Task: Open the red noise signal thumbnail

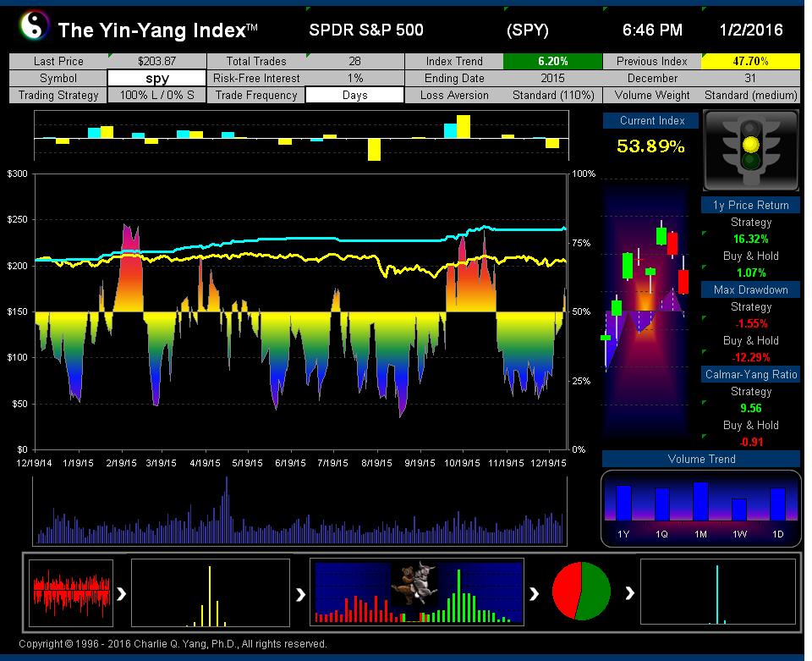Action: tap(71, 592)
